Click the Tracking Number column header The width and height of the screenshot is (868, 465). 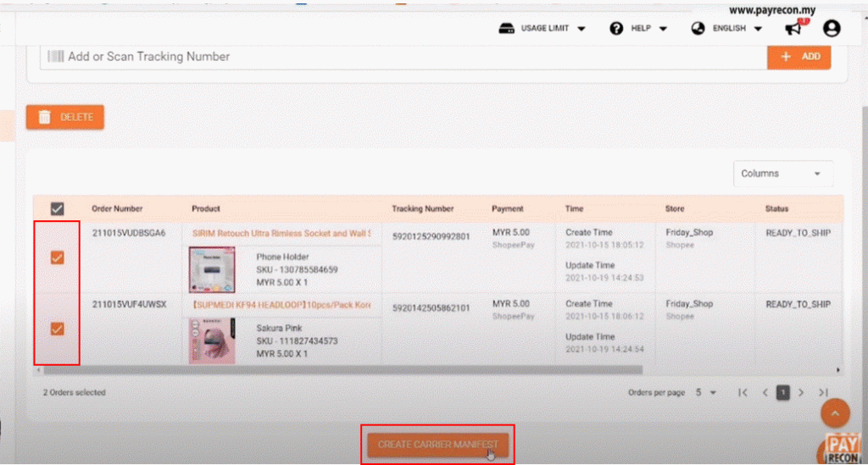pos(422,209)
